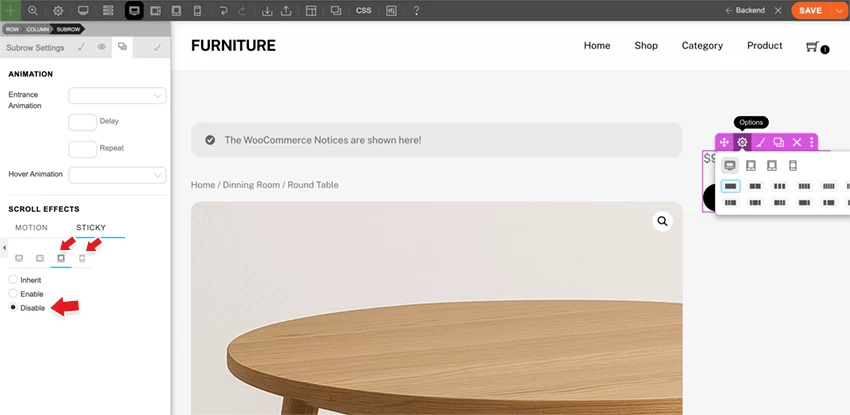Switch to Backend editor
Image resolution: width=850 pixels, height=415 pixels.
pos(745,10)
